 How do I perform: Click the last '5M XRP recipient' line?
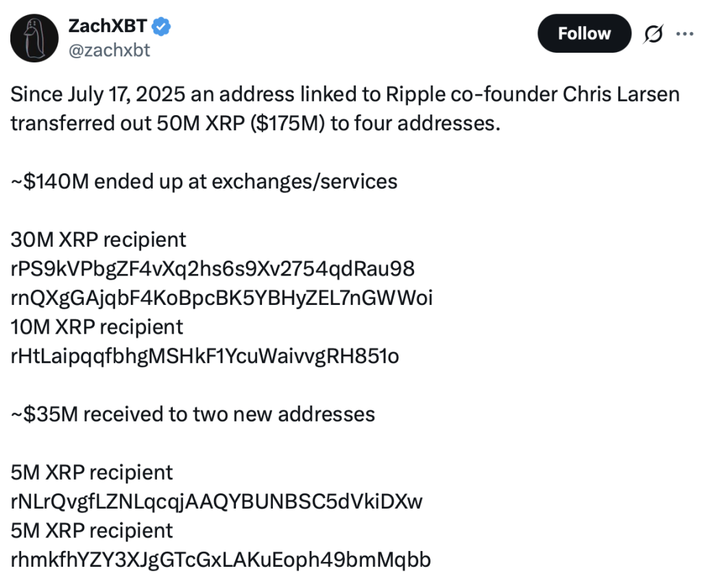coord(92,530)
